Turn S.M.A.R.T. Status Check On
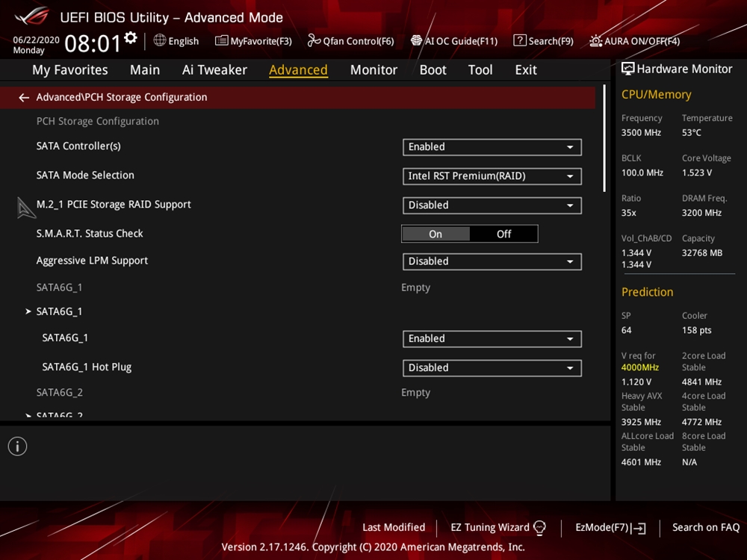Image resolution: width=747 pixels, height=560 pixels. point(436,234)
